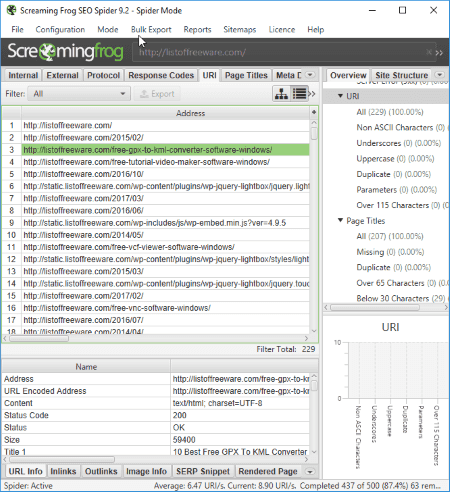Click the chevron next to view buttons
Screen dimensions: 450x492
(312, 94)
